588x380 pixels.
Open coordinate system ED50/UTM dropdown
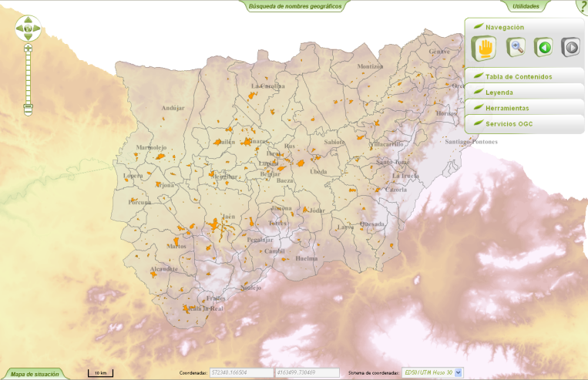[459, 372]
